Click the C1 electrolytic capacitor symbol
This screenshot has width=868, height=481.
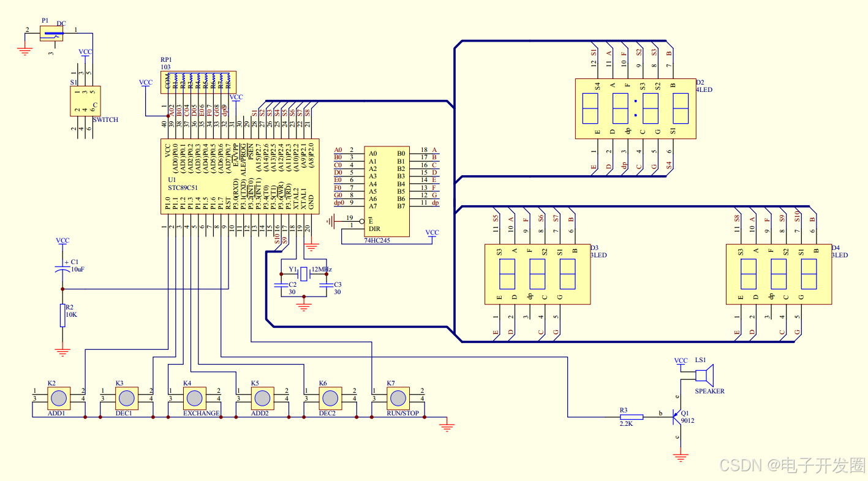tap(62, 269)
